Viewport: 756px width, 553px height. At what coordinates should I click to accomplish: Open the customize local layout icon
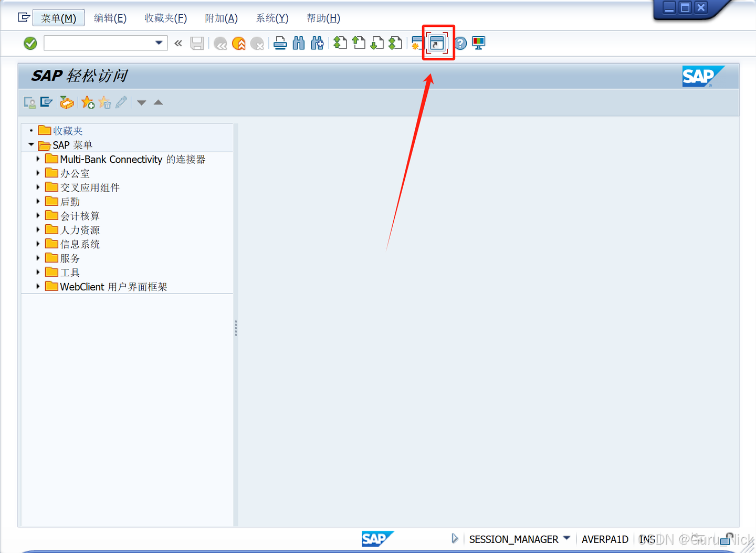coord(478,43)
